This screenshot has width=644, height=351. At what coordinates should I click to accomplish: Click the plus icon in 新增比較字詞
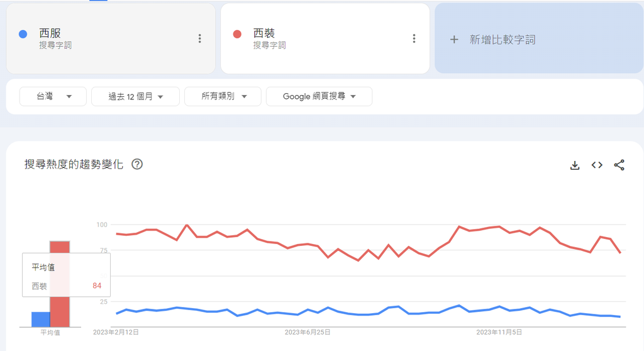pyautogui.click(x=454, y=40)
